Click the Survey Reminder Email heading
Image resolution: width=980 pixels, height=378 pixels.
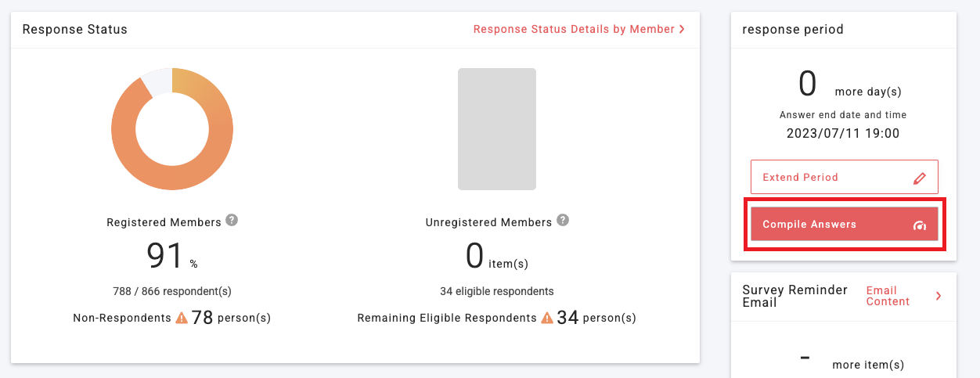(x=794, y=296)
